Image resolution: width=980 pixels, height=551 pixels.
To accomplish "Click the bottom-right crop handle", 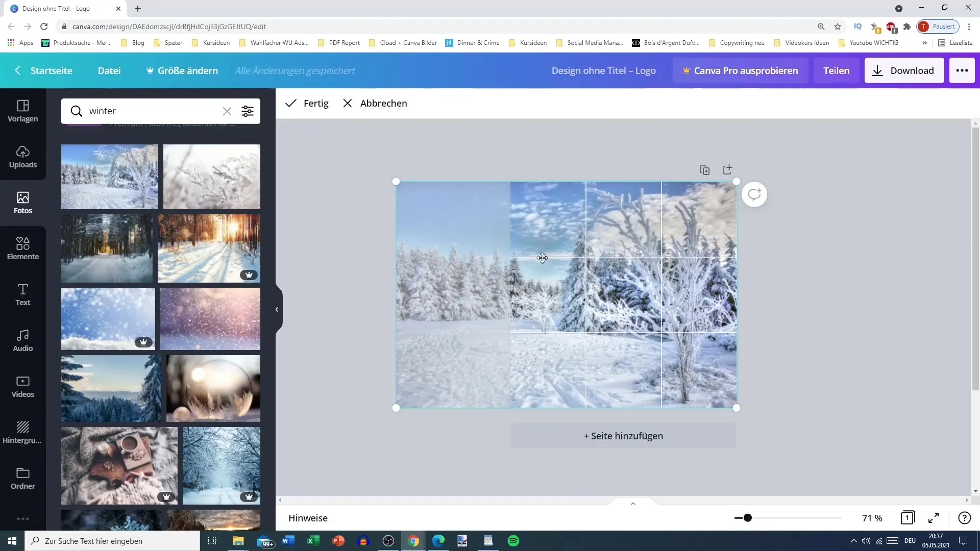I will click(736, 408).
